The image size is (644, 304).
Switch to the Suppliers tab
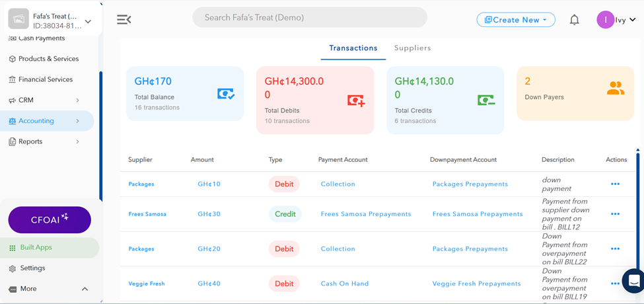coord(412,48)
